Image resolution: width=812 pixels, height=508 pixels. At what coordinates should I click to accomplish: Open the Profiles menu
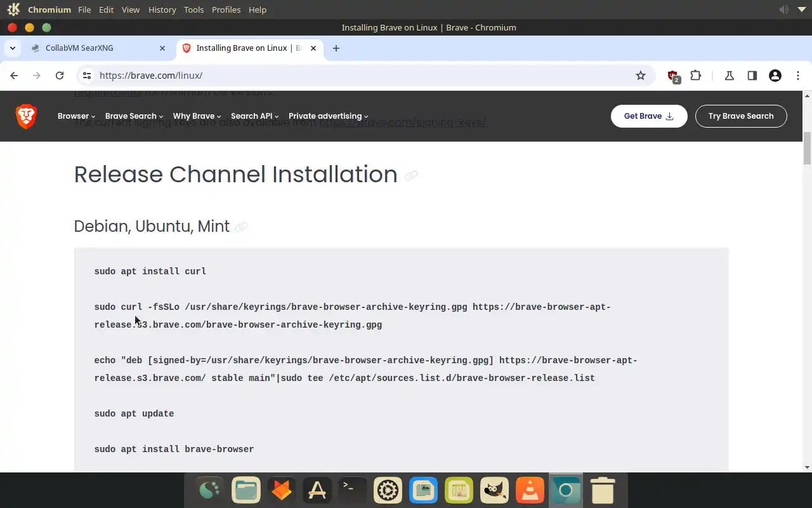click(x=226, y=10)
